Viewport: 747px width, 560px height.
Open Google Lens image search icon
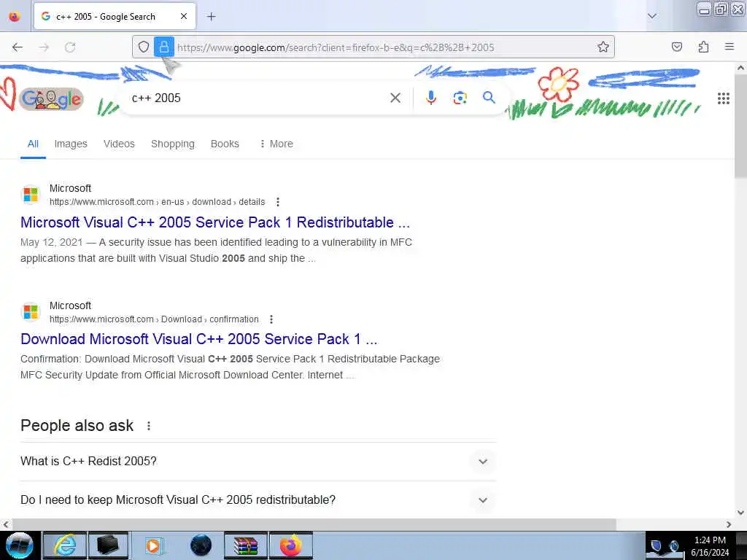coord(460,98)
